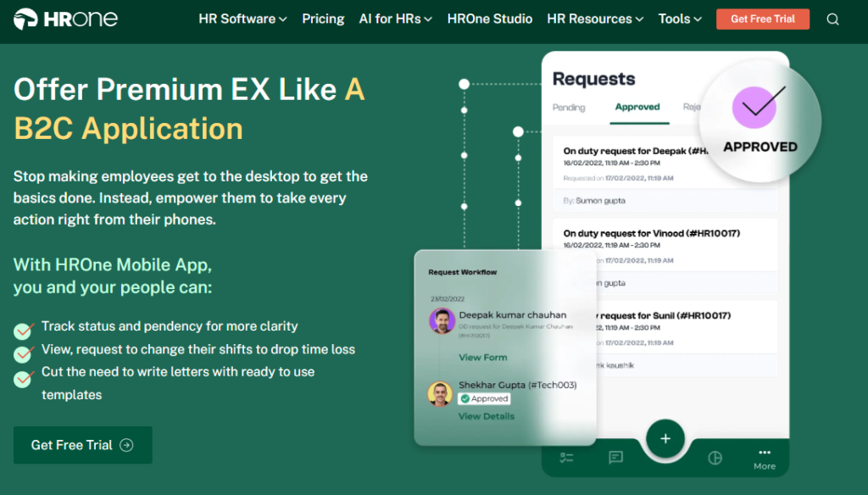The image size is (868, 495).
Task: Click the arrow circle icon in the hero Get Free Trial button
Action: pyautogui.click(x=126, y=445)
